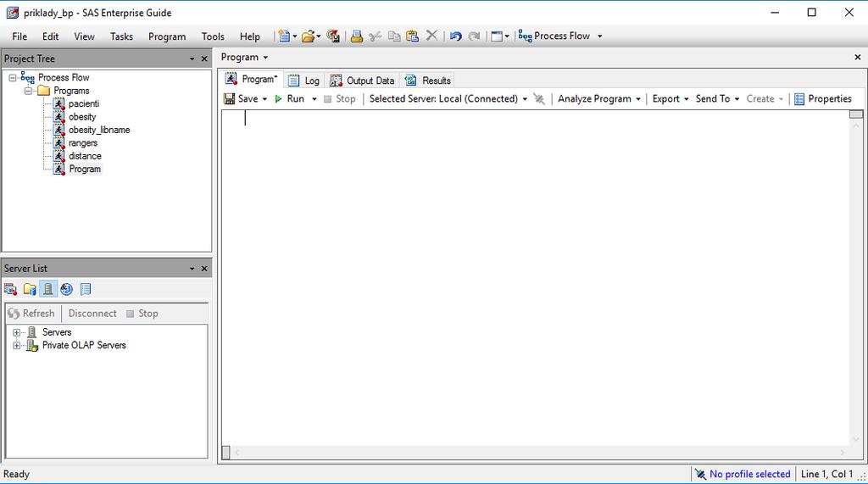Click the No profile selected link

tap(749, 474)
